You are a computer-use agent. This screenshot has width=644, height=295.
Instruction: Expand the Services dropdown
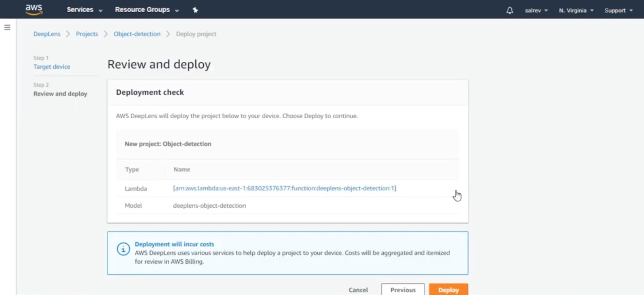point(84,10)
